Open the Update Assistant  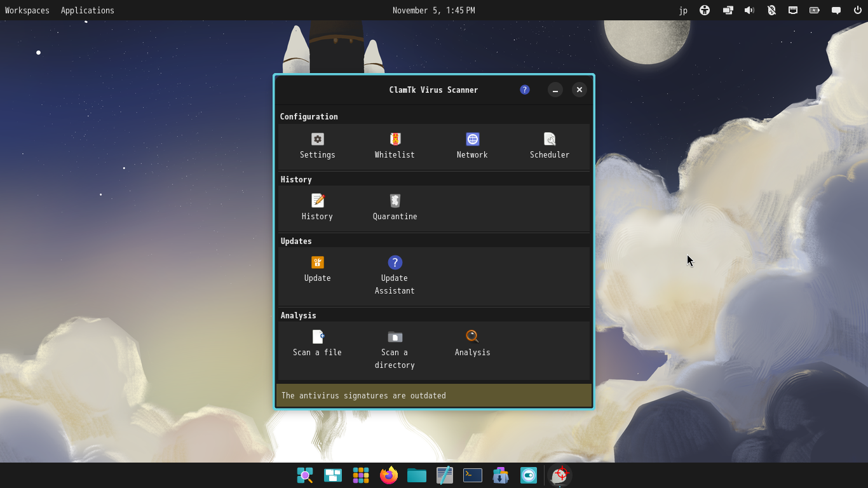pyautogui.click(x=395, y=263)
